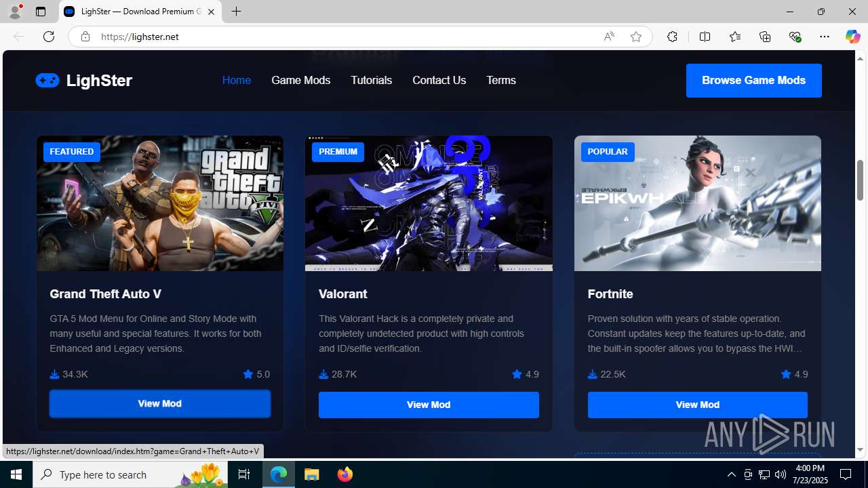The image size is (868, 488).
Task: Click the Valorant star rating icon
Action: pos(517,374)
